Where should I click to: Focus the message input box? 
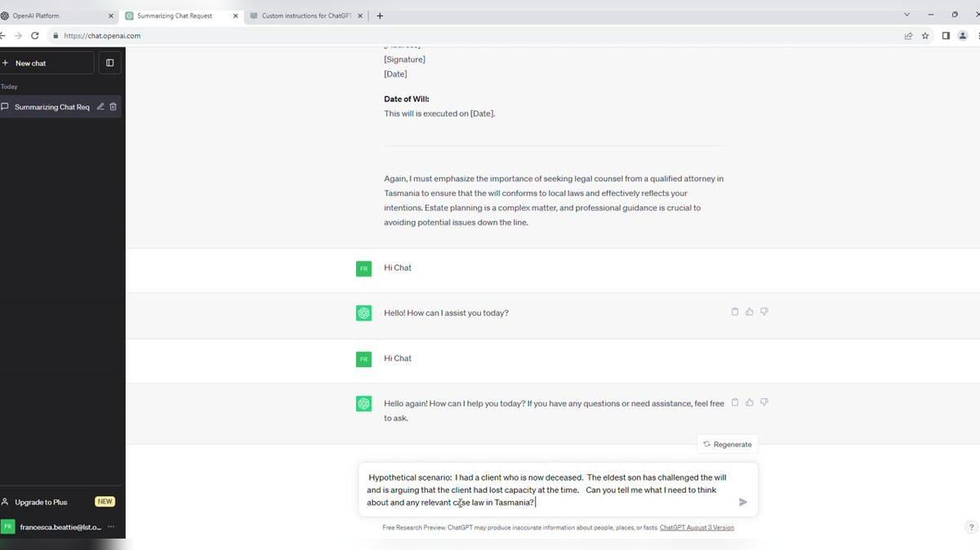(558, 490)
